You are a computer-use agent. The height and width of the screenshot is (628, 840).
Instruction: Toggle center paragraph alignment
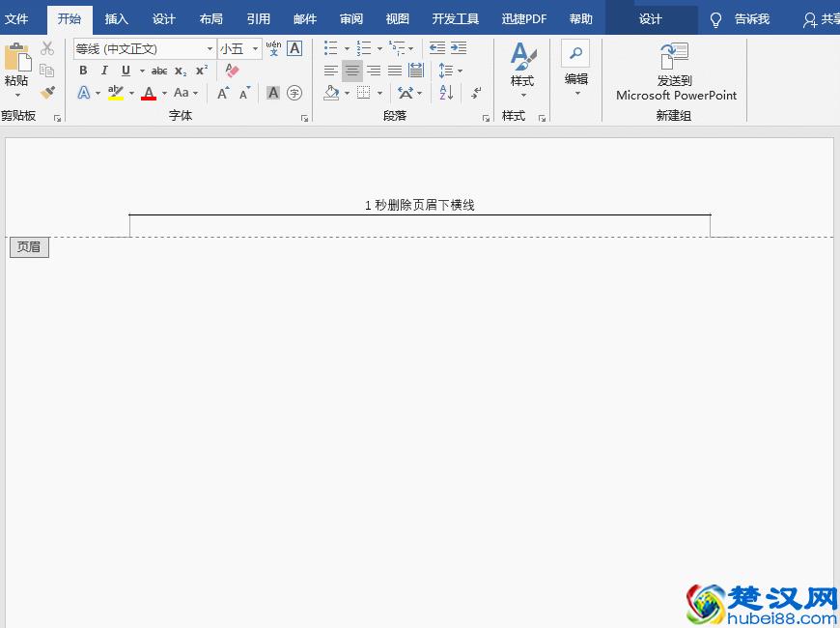tap(351, 71)
